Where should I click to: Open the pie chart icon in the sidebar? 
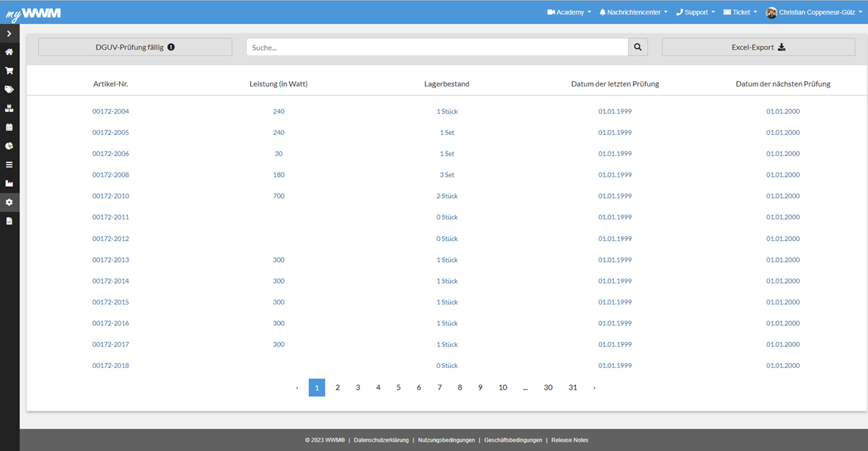coord(9,146)
